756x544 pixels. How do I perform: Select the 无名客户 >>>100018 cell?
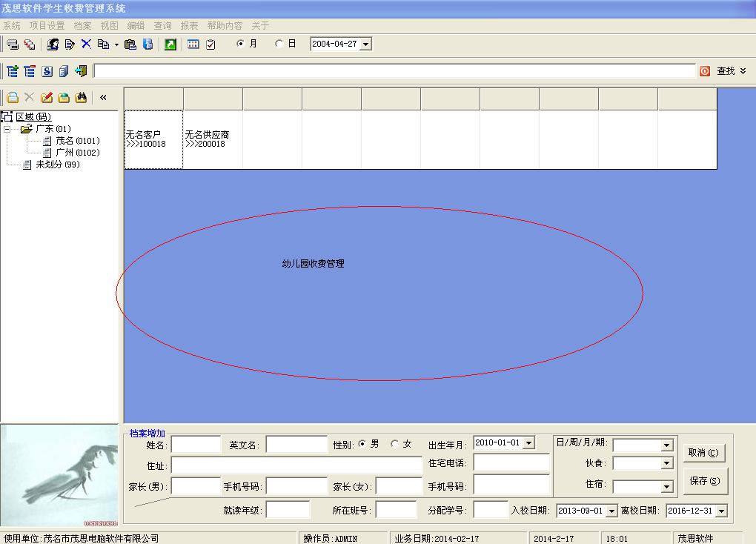pos(154,139)
